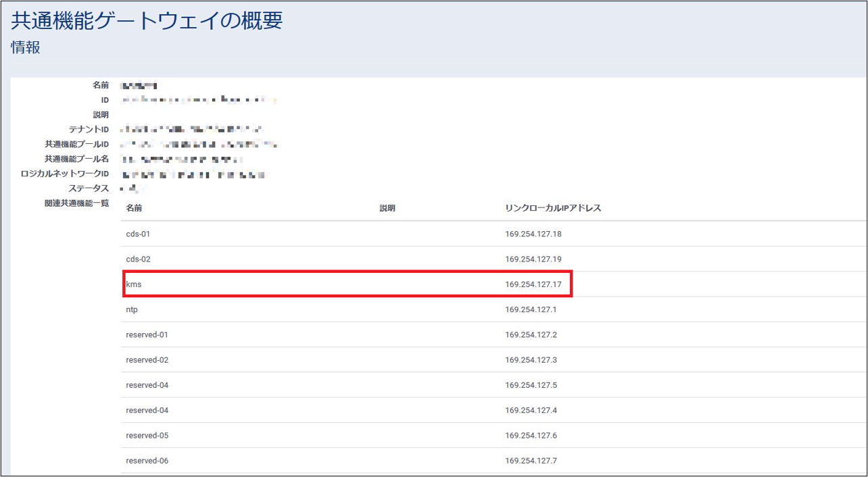Screen dimensions: 868x477
Task: Click the リンクローカルIPアドレス column header
Action: click(x=553, y=208)
